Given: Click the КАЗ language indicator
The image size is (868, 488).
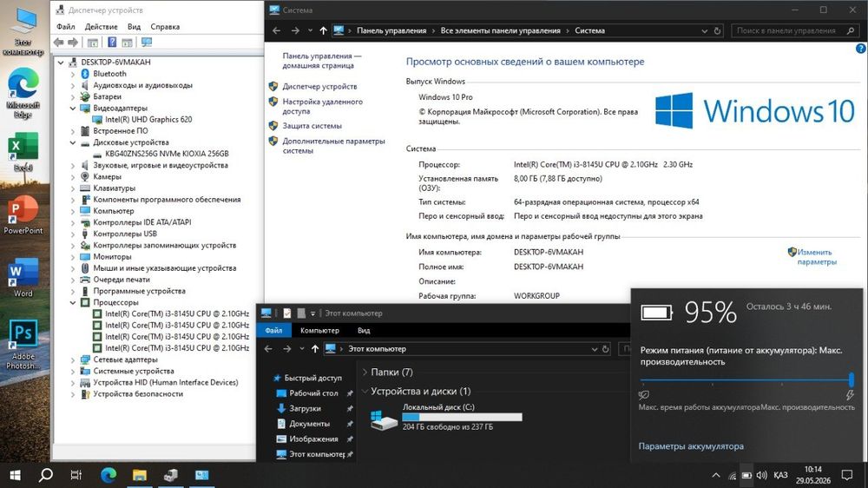Looking at the screenshot, I should tap(780, 475).
